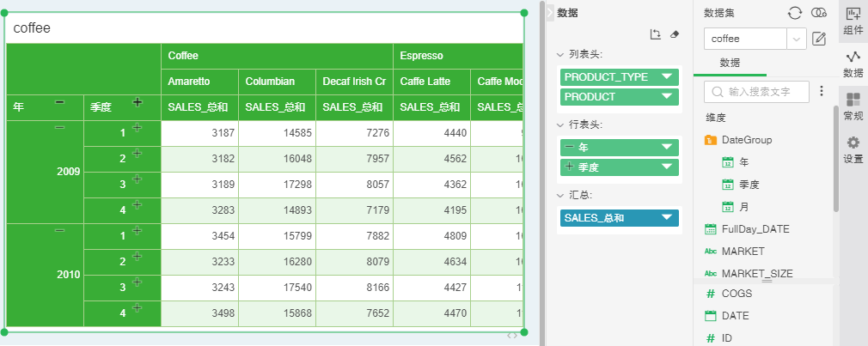The image size is (868, 346).
Task: Click the panel splitter handle above COGS
Action: pyautogui.click(x=767, y=282)
